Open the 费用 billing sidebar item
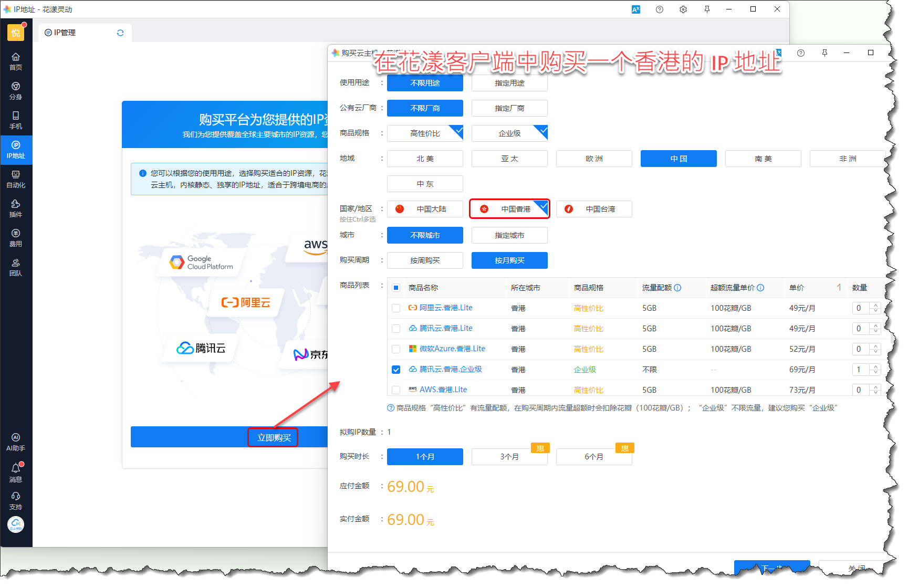This screenshot has width=908, height=588. (16, 238)
